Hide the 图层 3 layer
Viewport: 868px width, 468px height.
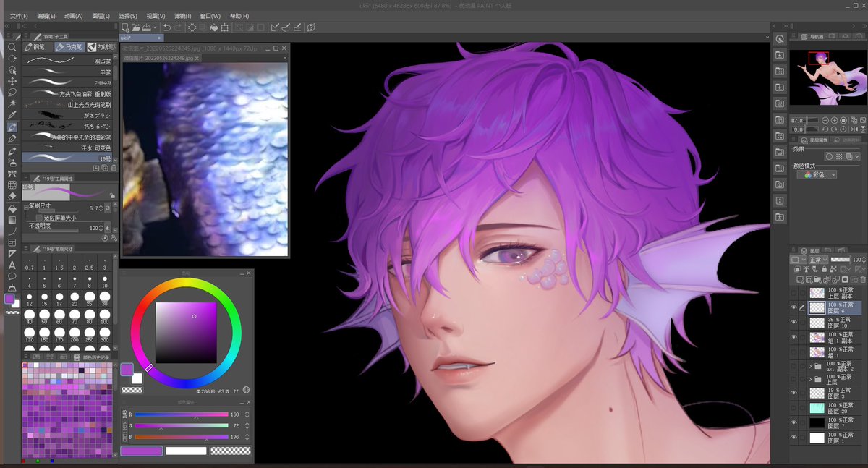pos(793,393)
